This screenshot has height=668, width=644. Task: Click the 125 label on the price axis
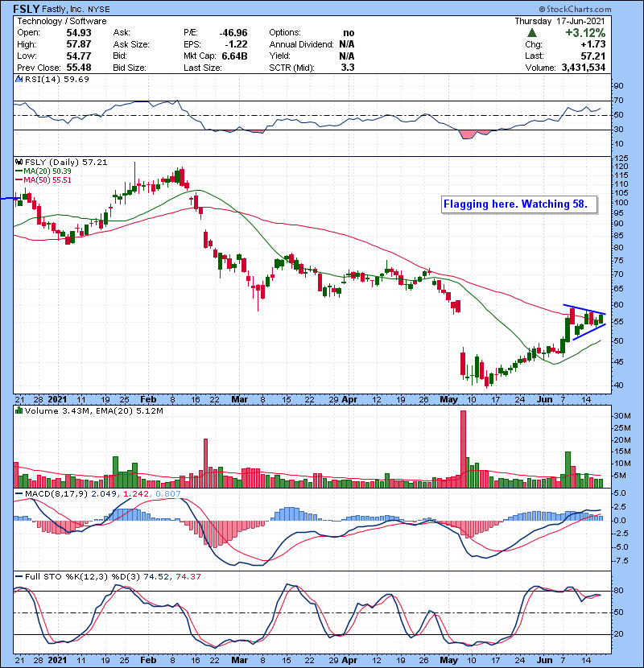pos(621,159)
